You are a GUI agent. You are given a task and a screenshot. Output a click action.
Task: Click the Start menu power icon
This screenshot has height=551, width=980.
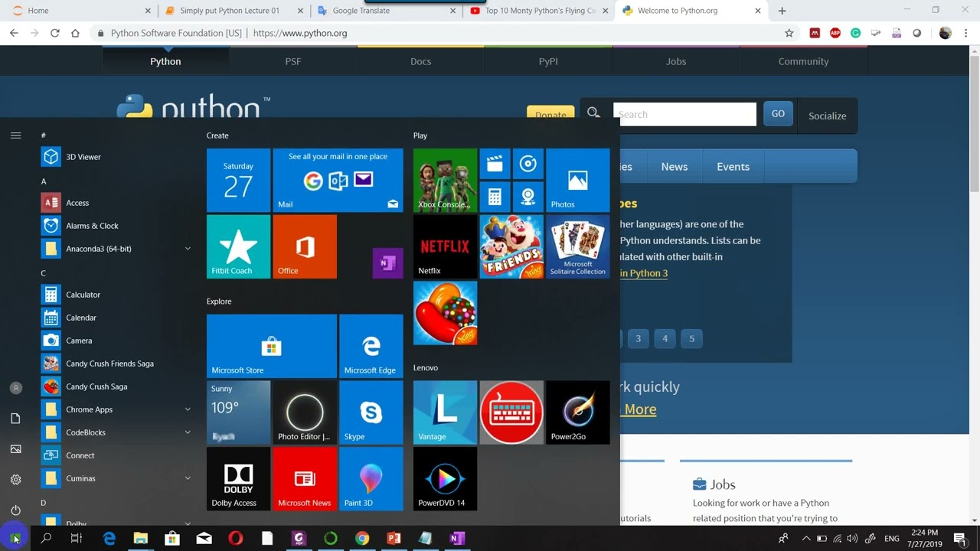click(15, 510)
